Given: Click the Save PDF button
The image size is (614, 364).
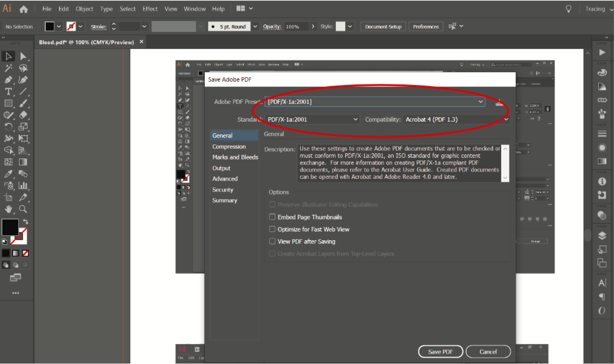Looking at the screenshot, I should pos(440,352).
